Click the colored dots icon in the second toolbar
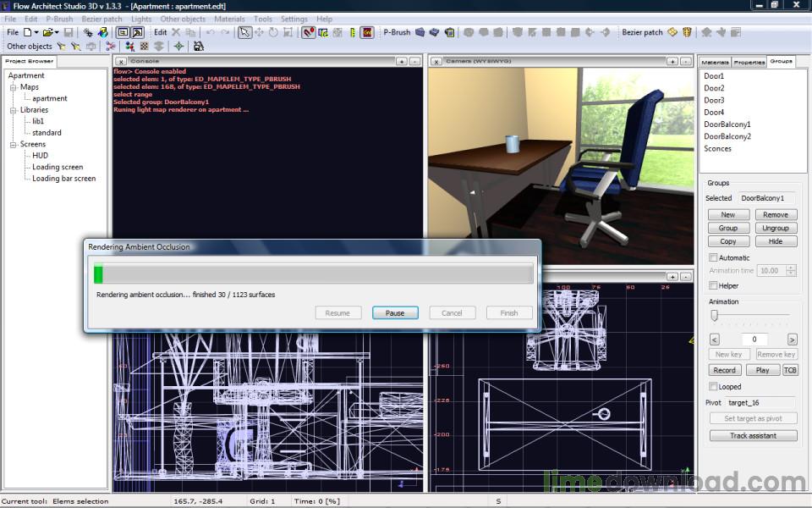This screenshot has width=812, height=508. pos(130,46)
